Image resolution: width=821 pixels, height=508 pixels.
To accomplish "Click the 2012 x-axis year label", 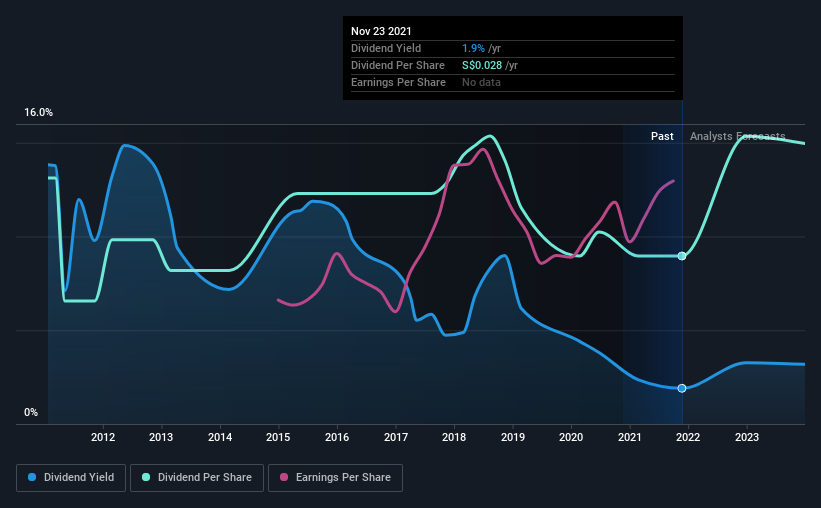I will click(103, 437).
